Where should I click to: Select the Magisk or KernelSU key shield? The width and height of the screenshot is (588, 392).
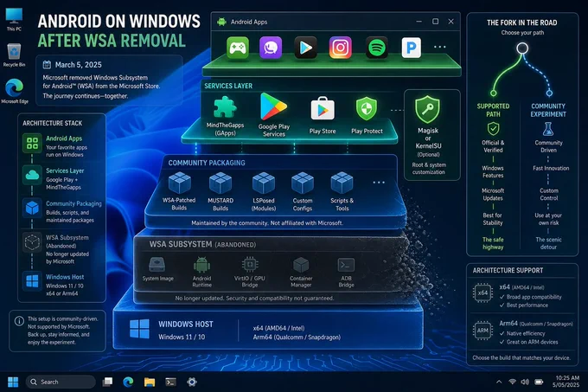pos(427,110)
